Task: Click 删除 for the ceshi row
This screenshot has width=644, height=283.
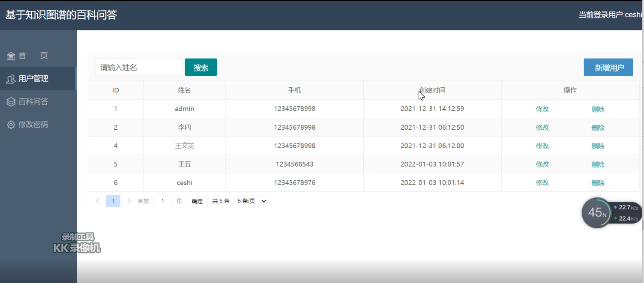Action: coord(598,183)
